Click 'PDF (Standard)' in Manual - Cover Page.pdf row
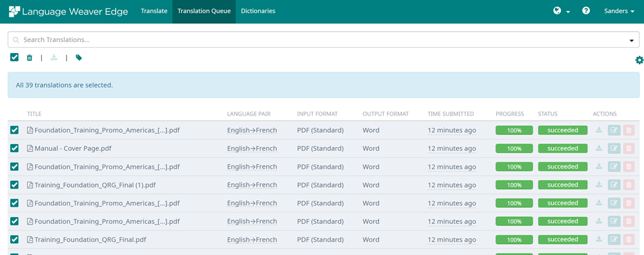The height and width of the screenshot is (255, 644). 320,148
